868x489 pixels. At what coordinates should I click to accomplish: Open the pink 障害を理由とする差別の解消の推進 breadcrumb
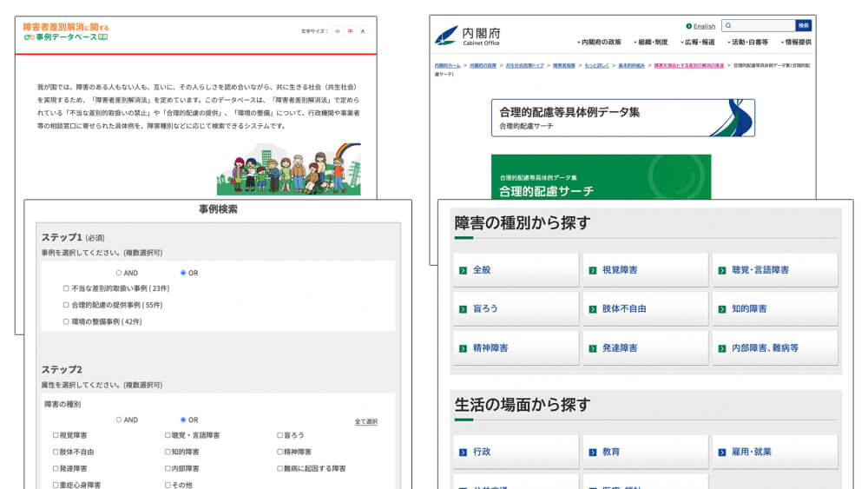(688, 65)
